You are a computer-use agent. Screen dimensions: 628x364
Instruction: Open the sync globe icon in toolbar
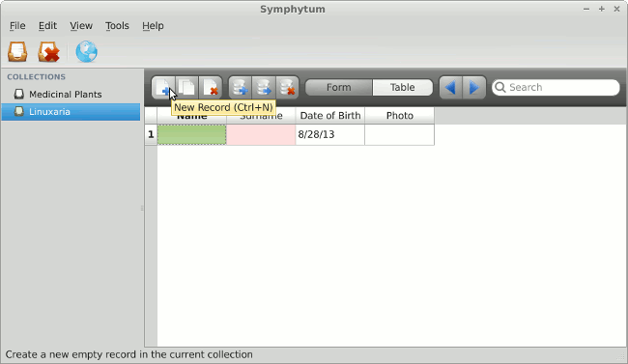coord(86,52)
